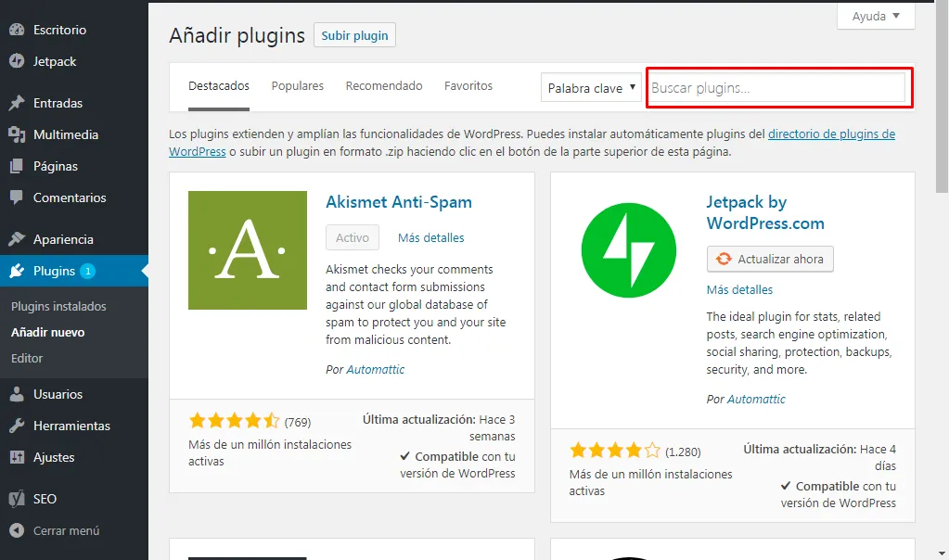Click the plugin update count badge

click(88, 271)
